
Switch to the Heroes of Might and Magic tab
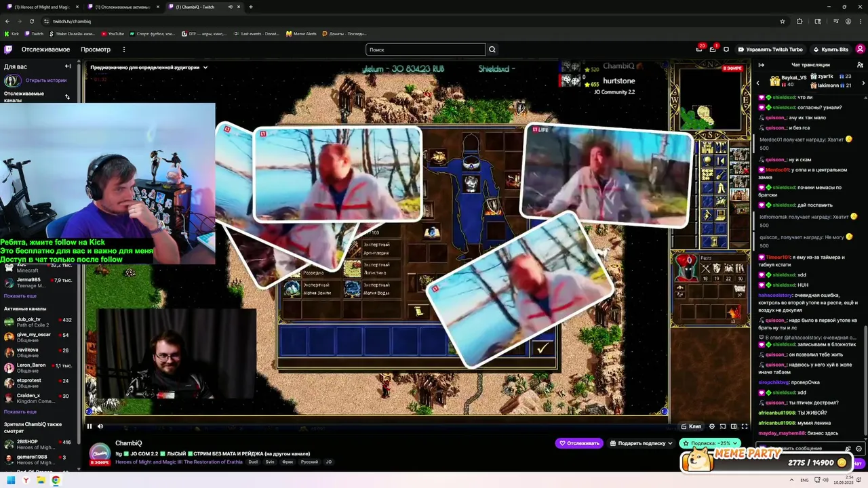[41, 7]
